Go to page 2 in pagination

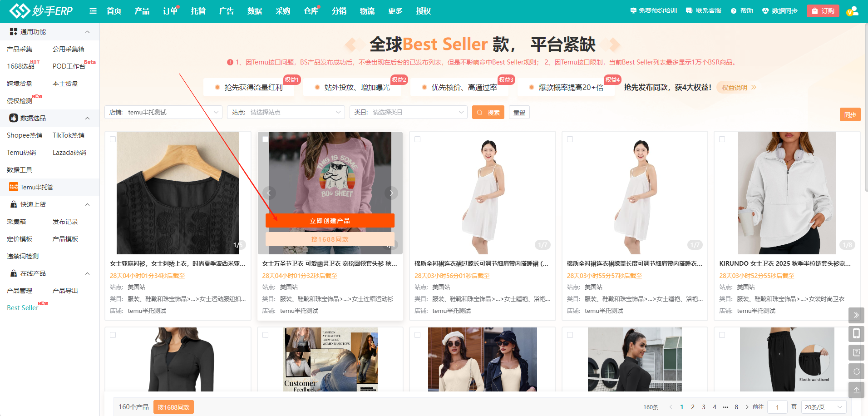[693, 407]
